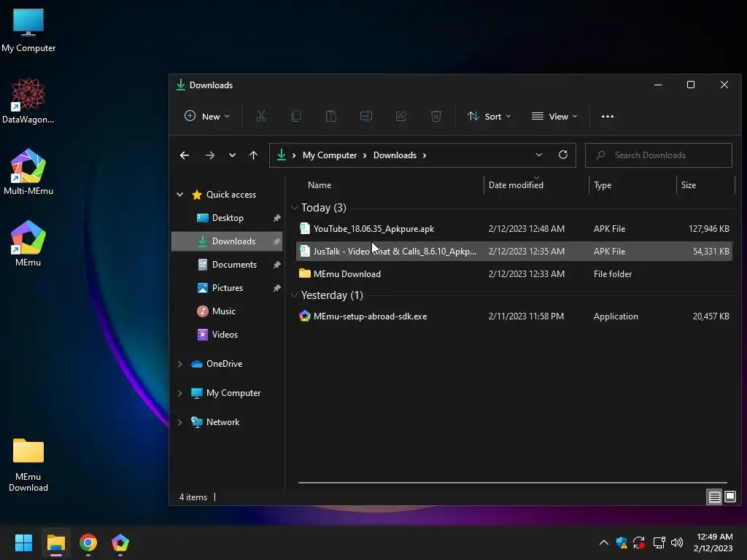Select MEmu-setup-abroad-sdk.exe file
Image resolution: width=747 pixels, height=560 pixels.
pyautogui.click(x=514, y=316)
